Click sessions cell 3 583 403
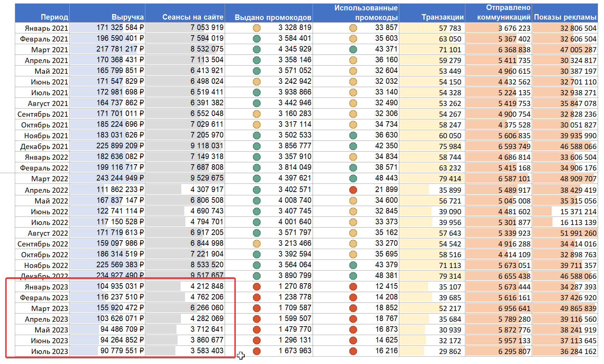The width and height of the screenshot is (604, 364). [185, 351]
